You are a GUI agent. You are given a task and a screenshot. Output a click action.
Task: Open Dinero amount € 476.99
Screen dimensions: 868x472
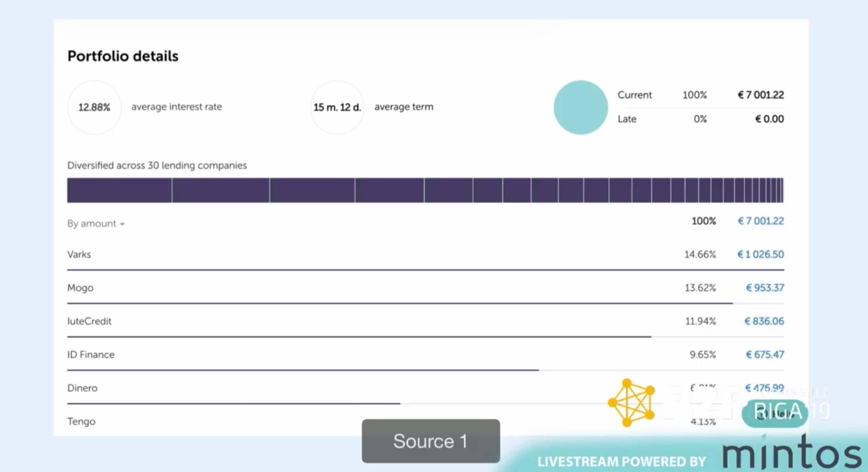point(764,388)
